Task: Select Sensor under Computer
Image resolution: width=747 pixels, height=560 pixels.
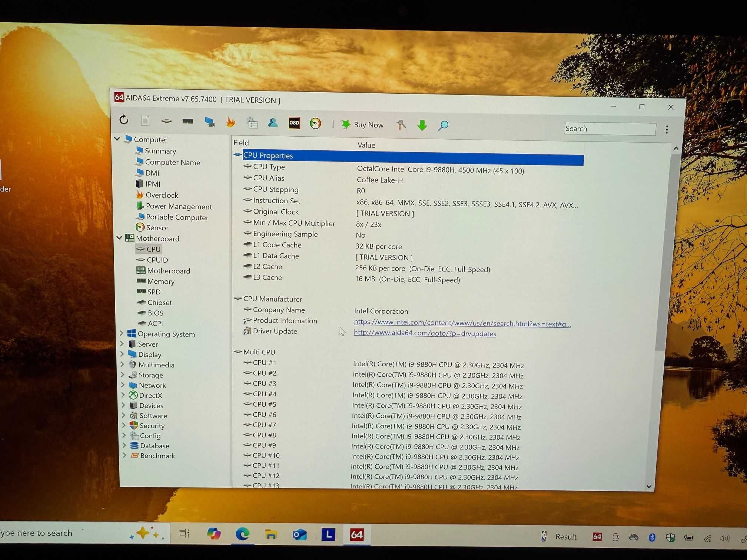Action: (157, 227)
